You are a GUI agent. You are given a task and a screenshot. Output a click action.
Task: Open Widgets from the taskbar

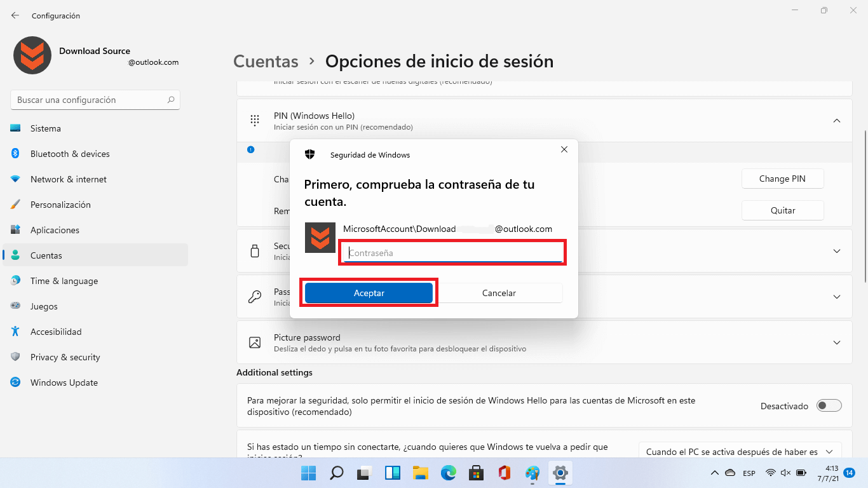(x=392, y=473)
